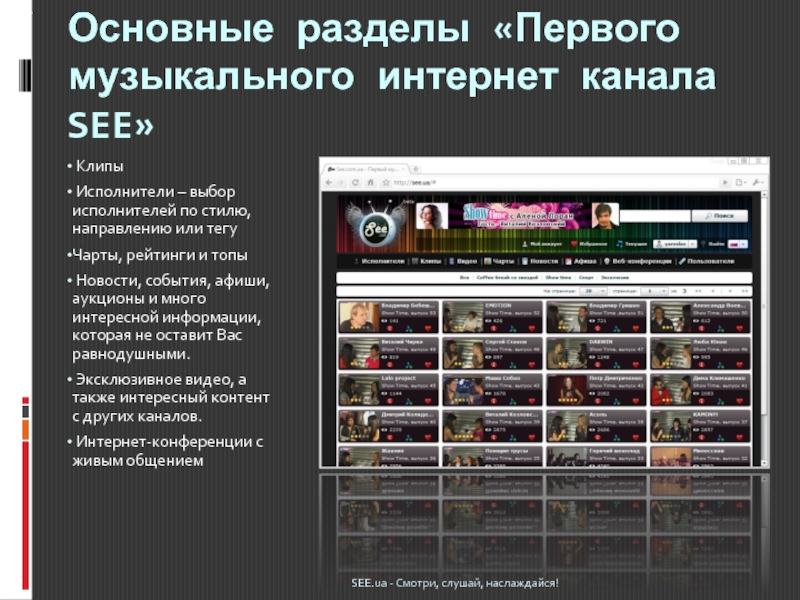Click the browser back arrow

tap(329, 183)
